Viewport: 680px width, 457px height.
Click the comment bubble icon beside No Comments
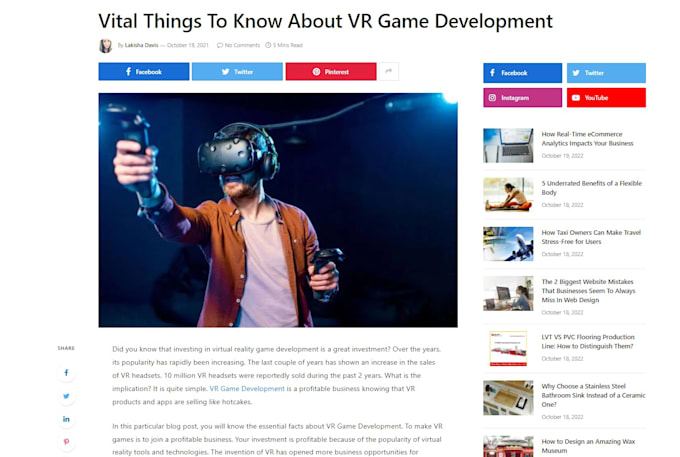(220, 45)
